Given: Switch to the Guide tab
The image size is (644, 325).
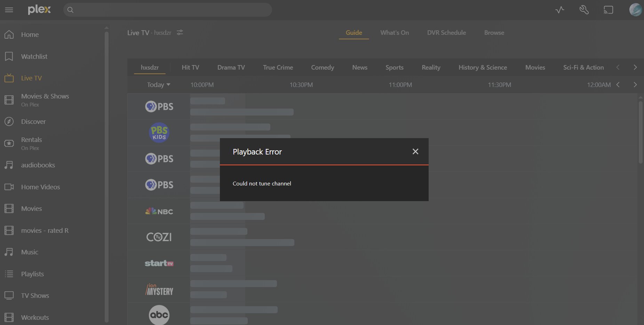Looking at the screenshot, I should pos(354,32).
